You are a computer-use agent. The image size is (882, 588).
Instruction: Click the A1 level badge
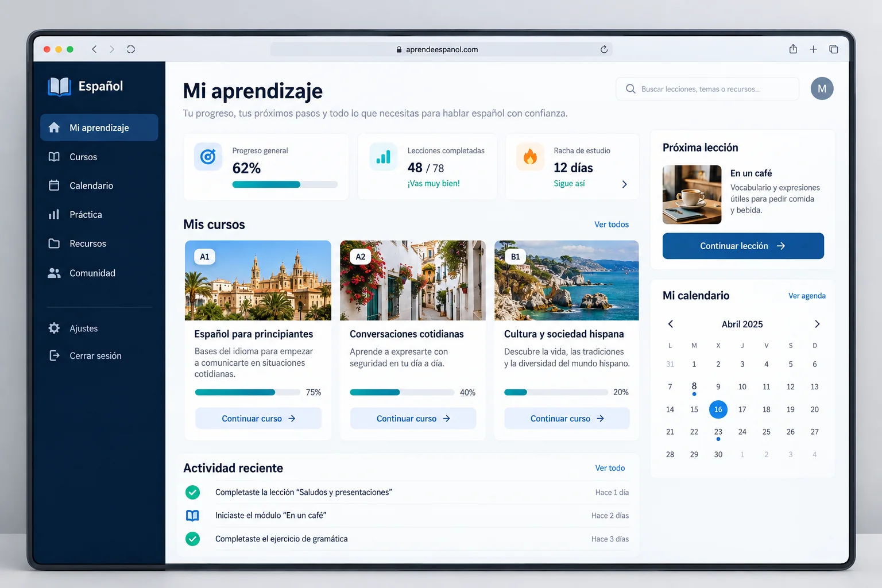pyautogui.click(x=204, y=257)
